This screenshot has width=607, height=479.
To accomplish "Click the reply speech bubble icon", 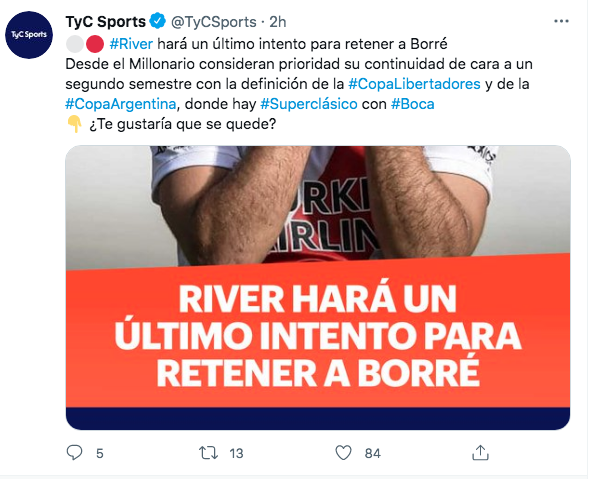I will (x=74, y=452).
